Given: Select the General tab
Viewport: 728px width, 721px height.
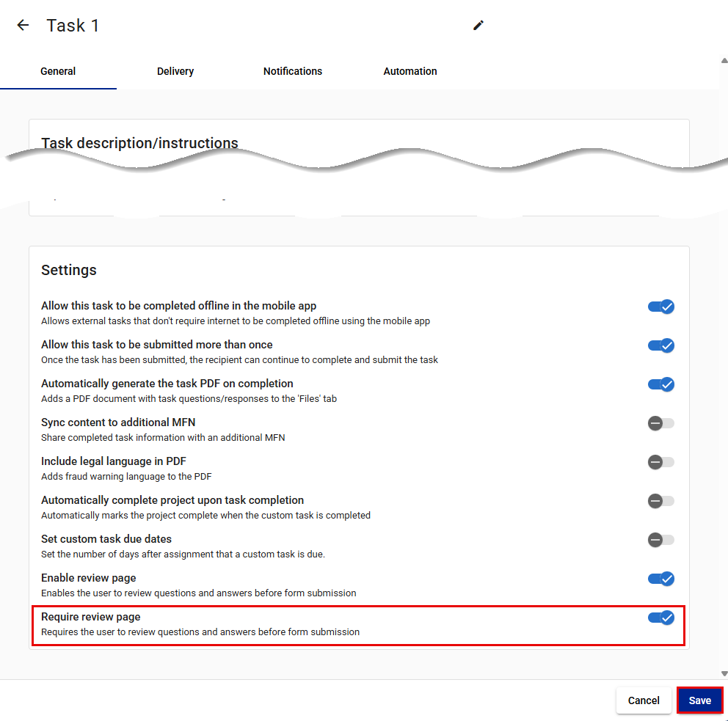Looking at the screenshot, I should [x=58, y=71].
